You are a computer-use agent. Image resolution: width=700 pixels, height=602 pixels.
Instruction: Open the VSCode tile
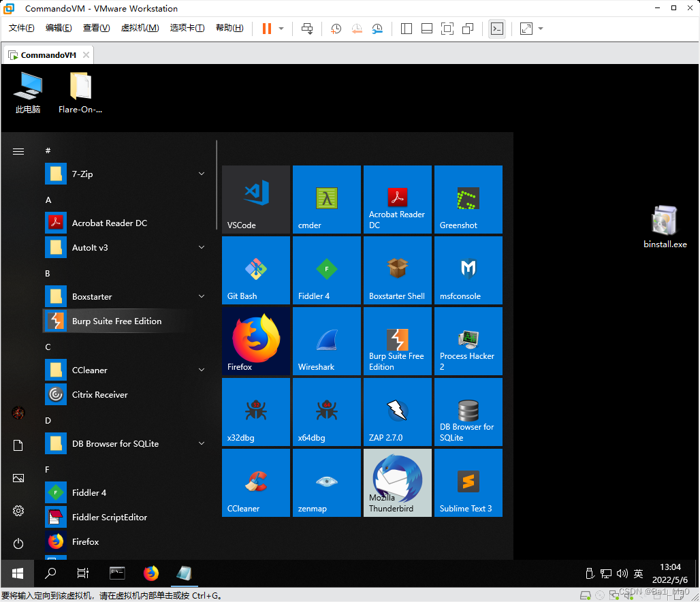256,199
